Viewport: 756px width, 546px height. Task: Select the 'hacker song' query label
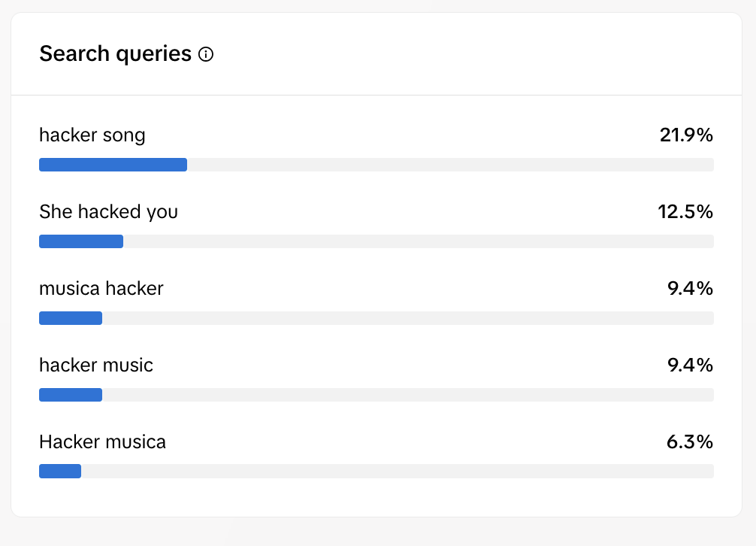coord(92,135)
